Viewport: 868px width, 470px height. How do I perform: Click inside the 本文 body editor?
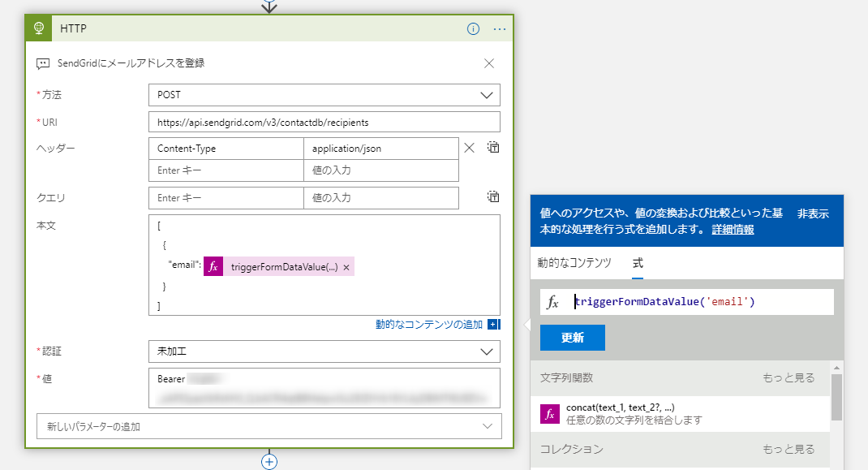coord(324,265)
